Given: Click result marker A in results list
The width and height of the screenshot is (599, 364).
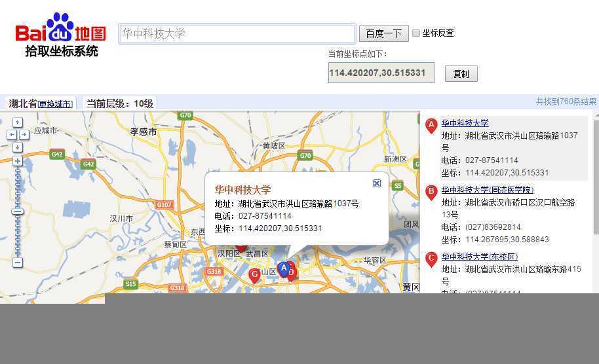Looking at the screenshot, I should pos(431,126).
